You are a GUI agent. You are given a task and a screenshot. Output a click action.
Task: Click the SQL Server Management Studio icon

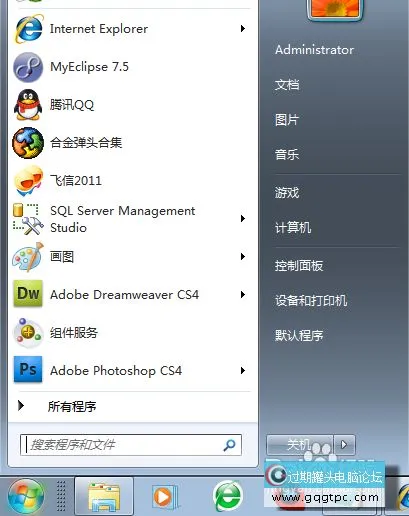pyautogui.click(x=28, y=219)
